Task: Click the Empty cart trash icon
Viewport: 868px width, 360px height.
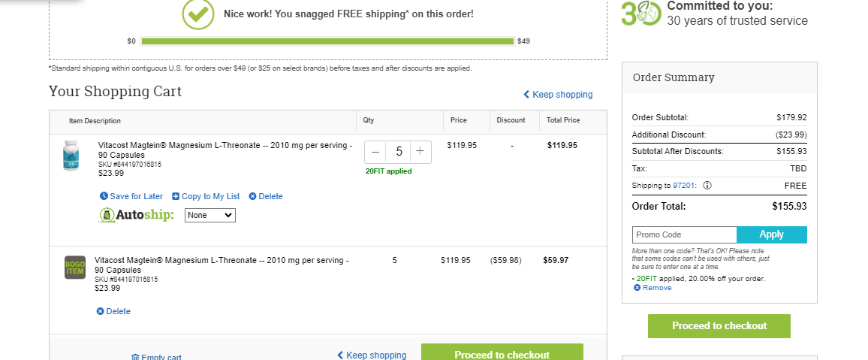Action: point(135,357)
